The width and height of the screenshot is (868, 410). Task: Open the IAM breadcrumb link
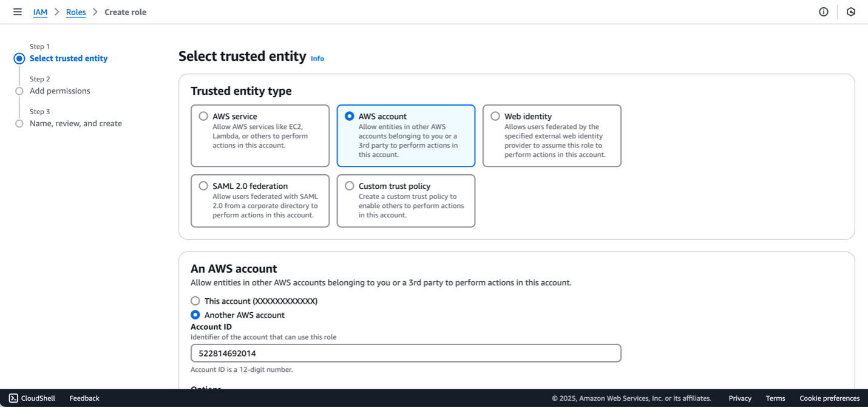[x=40, y=12]
